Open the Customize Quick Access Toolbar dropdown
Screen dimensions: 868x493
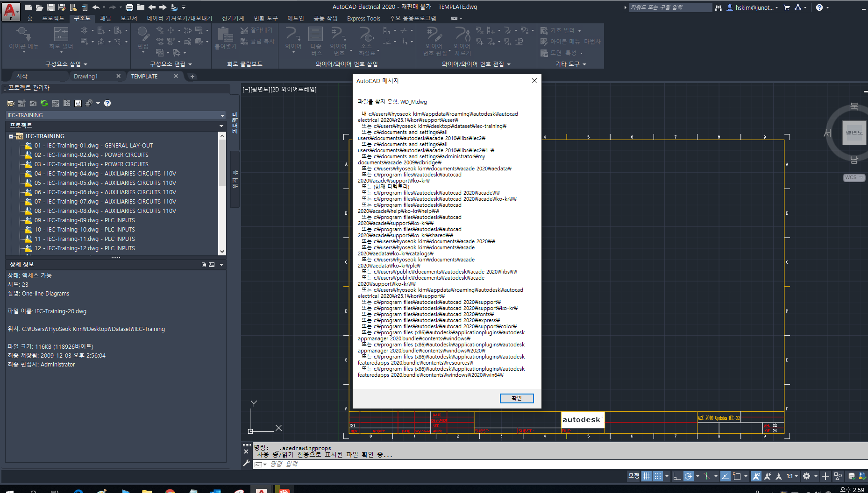point(184,7)
